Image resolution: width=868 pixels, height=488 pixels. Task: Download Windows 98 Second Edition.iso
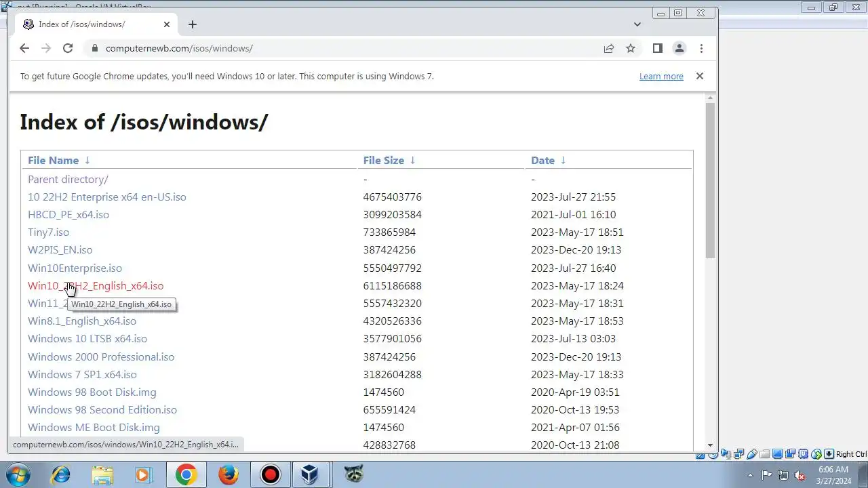coord(102,410)
